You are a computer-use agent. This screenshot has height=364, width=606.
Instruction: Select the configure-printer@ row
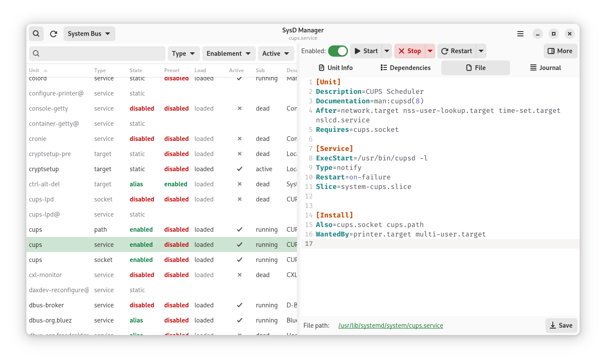pos(162,93)
